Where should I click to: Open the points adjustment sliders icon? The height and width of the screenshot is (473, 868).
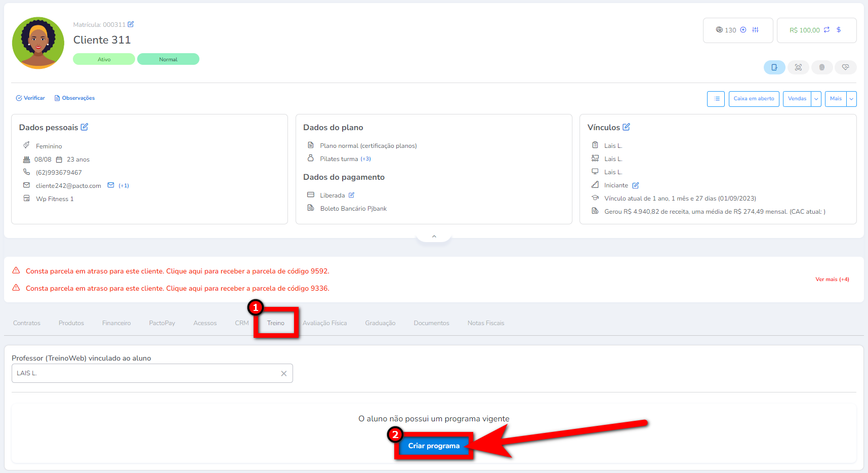tap(755, 30)
